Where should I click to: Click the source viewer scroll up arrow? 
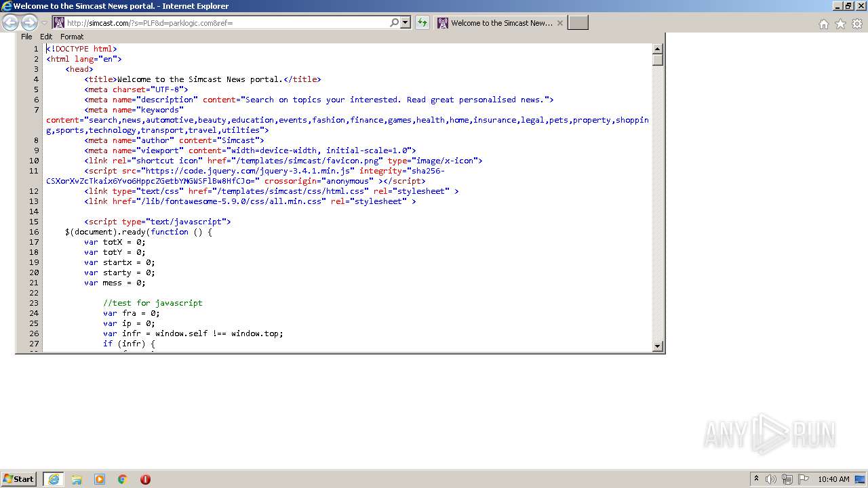pyautogui.click(x=657, y=49)
